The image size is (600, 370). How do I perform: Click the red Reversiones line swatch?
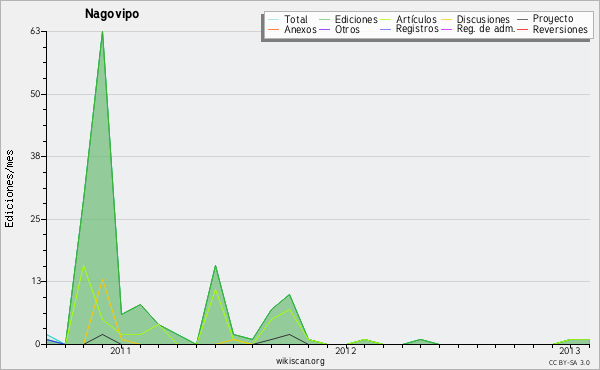click(x=523, y=29)
